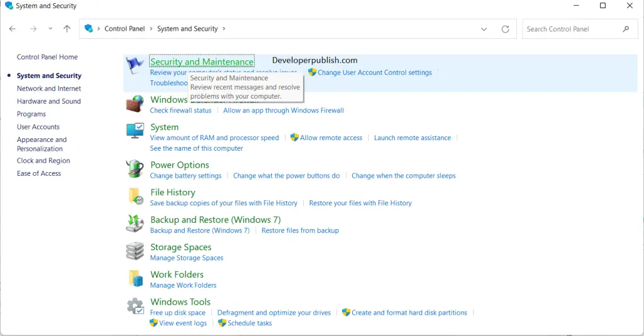Click Free up disk space
This screenshot has height=336, width=644.
(177, 313)
